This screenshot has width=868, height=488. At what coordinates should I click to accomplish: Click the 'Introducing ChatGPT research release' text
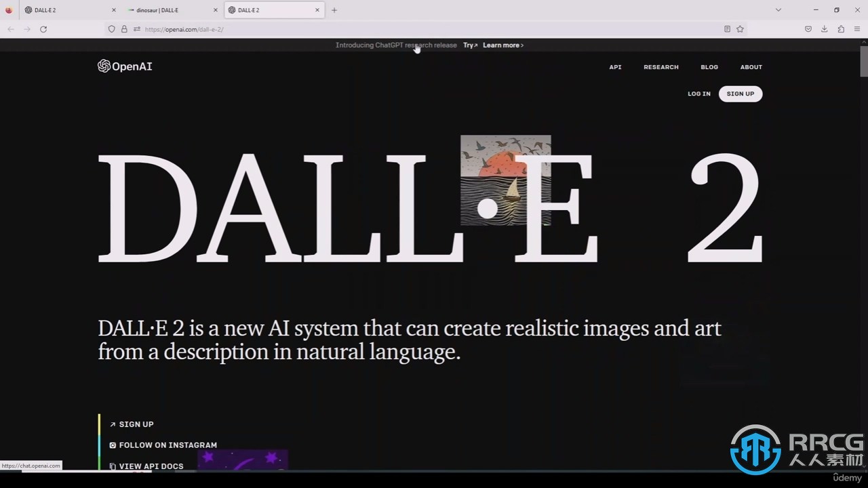click(396, 45)
